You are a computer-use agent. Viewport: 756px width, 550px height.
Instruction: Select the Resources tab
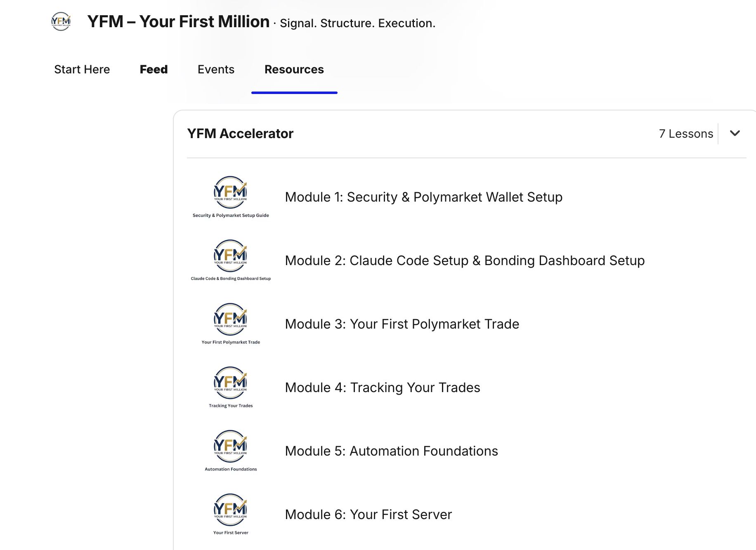pyautogui.click(x=294, y=69)
